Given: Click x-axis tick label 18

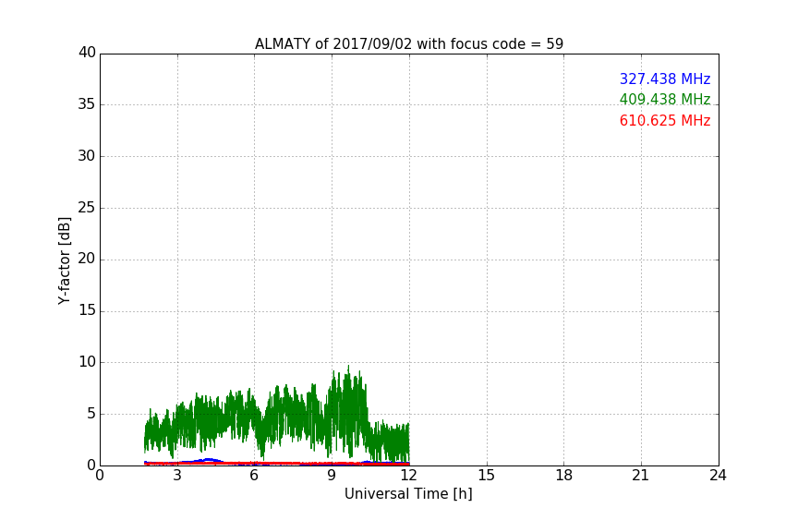Looking at the screenshot, I should coord(564,476).
